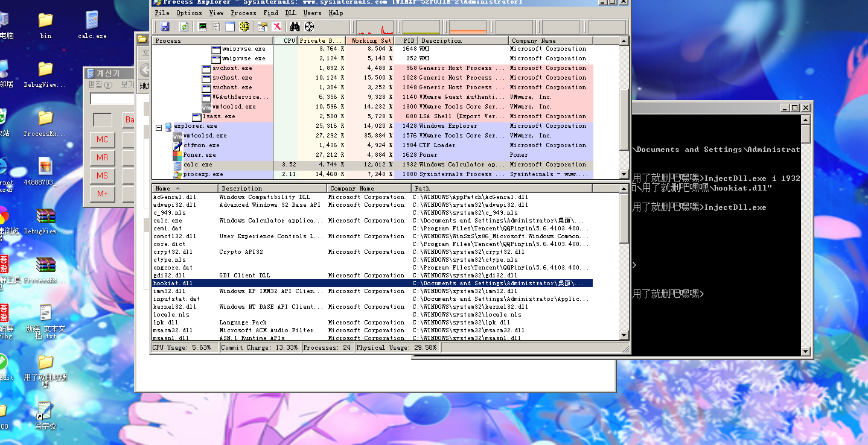The height and width of the screenshot is (445, 868).
Task: Select the calc.exe desktop icon
Action: pyautogui.click(x=92, y=25)
